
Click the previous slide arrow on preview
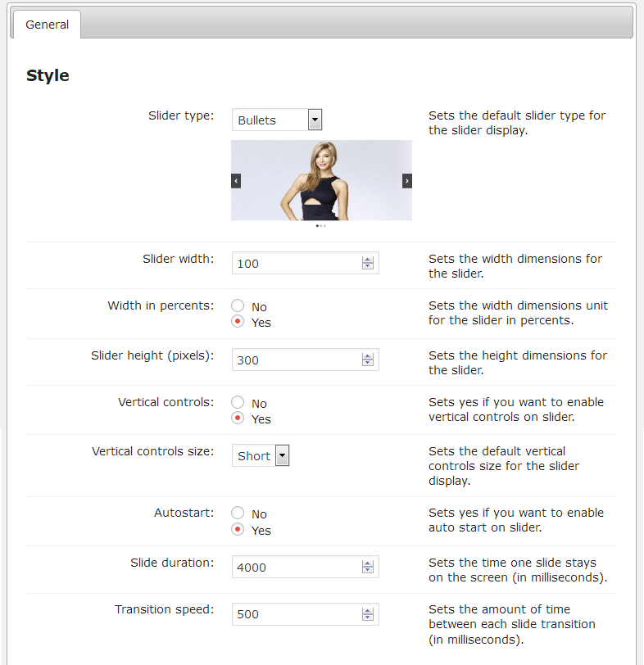(236, 181)
